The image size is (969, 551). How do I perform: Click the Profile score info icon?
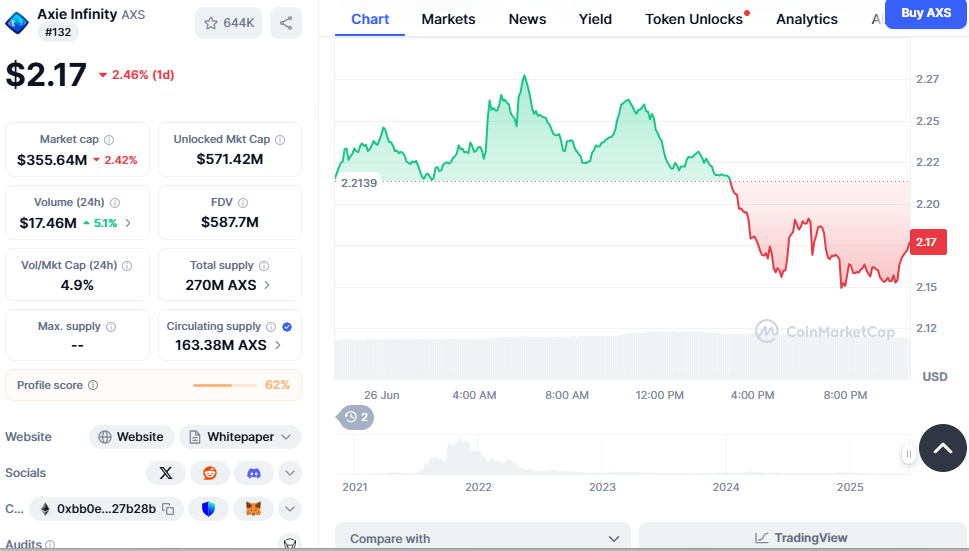(x=93, y=385)
